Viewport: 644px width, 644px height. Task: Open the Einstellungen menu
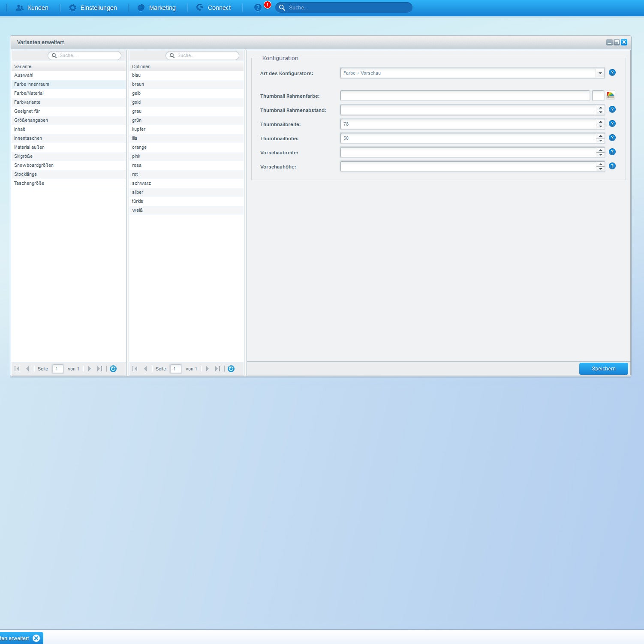coord(93,8)
